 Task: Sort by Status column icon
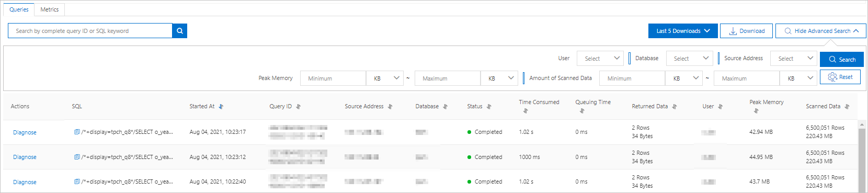coord(489,106)
